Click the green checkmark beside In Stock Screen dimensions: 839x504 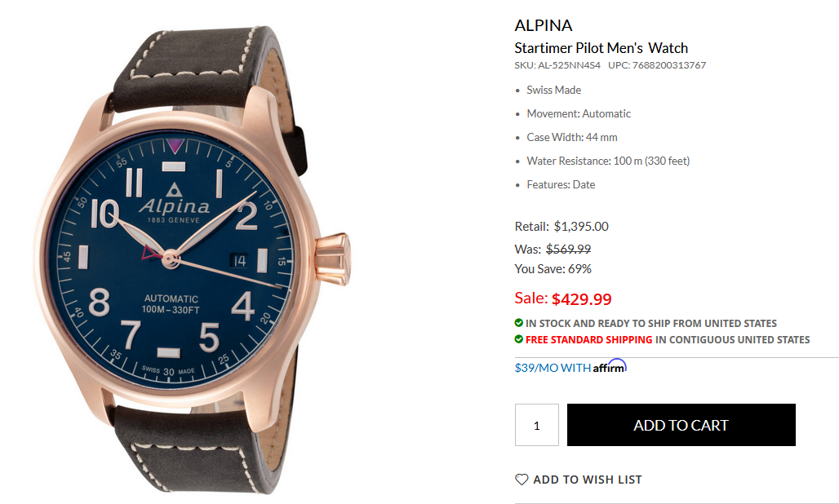[519, 323]
